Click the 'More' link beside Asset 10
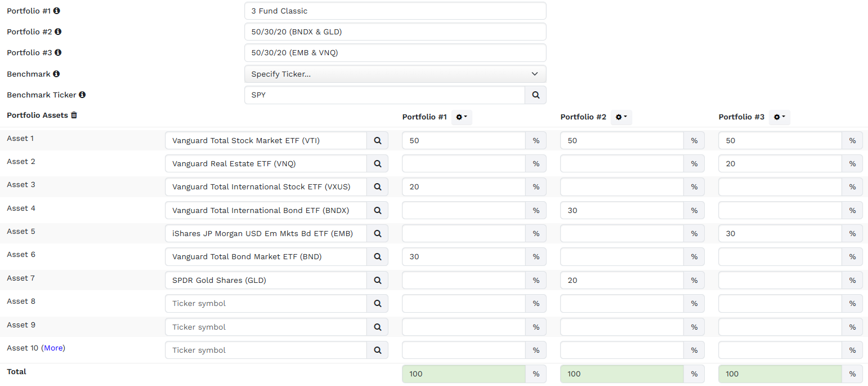 53,348
